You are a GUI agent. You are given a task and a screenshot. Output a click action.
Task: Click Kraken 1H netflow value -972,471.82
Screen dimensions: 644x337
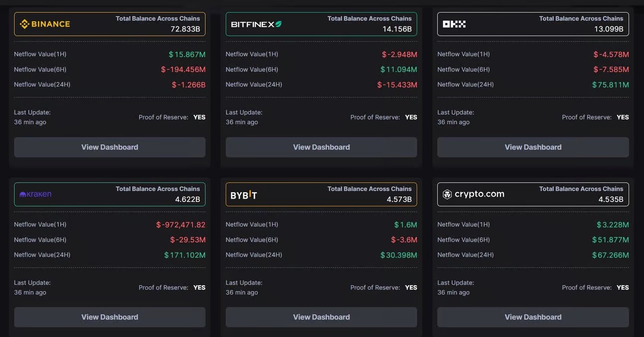click(180, 225)
